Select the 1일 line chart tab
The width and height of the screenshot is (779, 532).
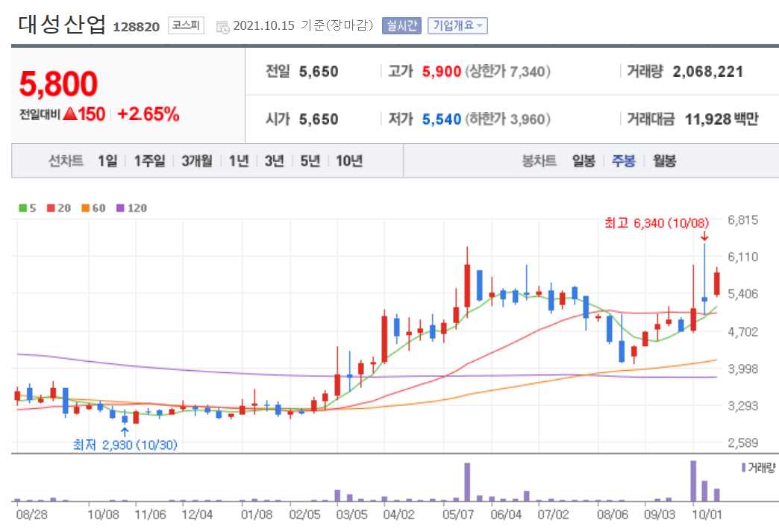(107, 161)
